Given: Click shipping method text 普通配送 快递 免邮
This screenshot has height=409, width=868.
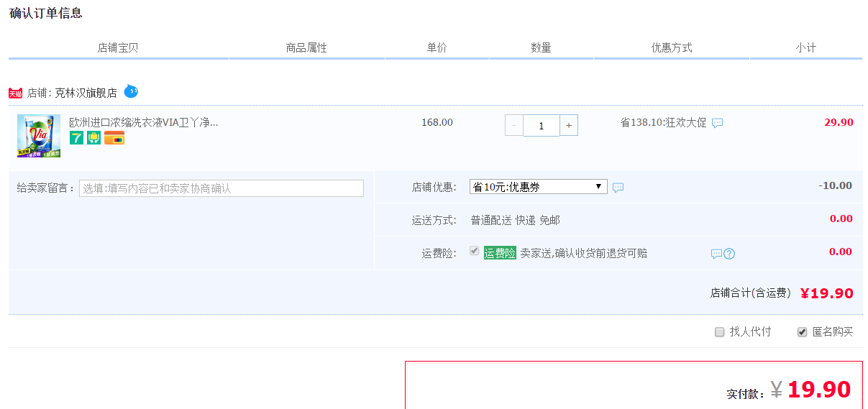Looking at the screenshot, I should pyautogui.click(x=515, y=220).
